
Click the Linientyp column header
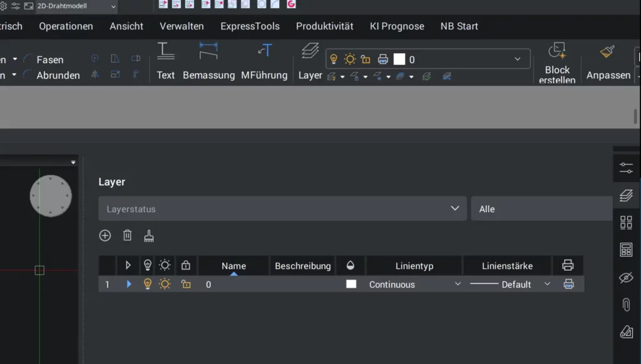point(414,266)
